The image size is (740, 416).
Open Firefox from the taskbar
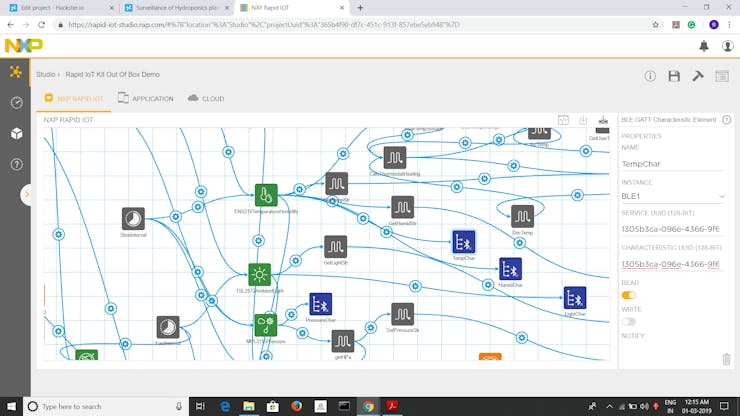pos(296,406)
